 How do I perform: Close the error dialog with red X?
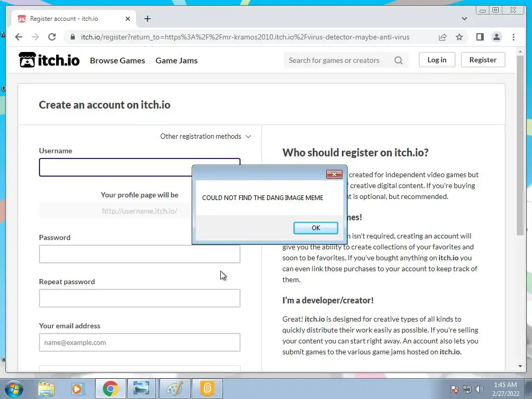pos(334,174)
